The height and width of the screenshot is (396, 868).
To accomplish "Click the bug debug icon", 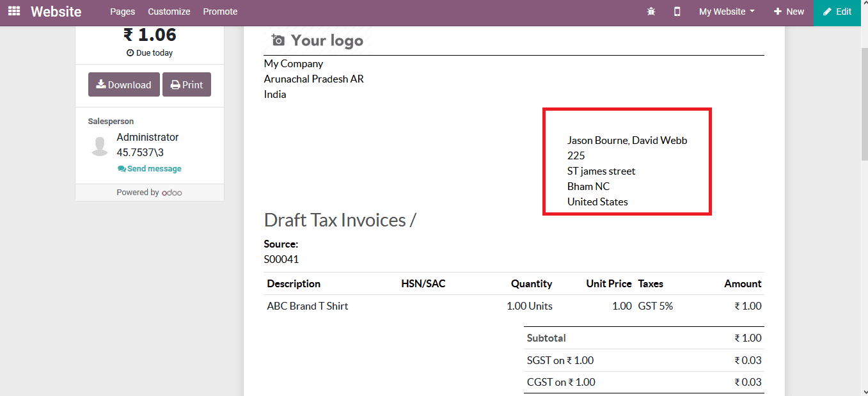I will [x=651, y=12].
